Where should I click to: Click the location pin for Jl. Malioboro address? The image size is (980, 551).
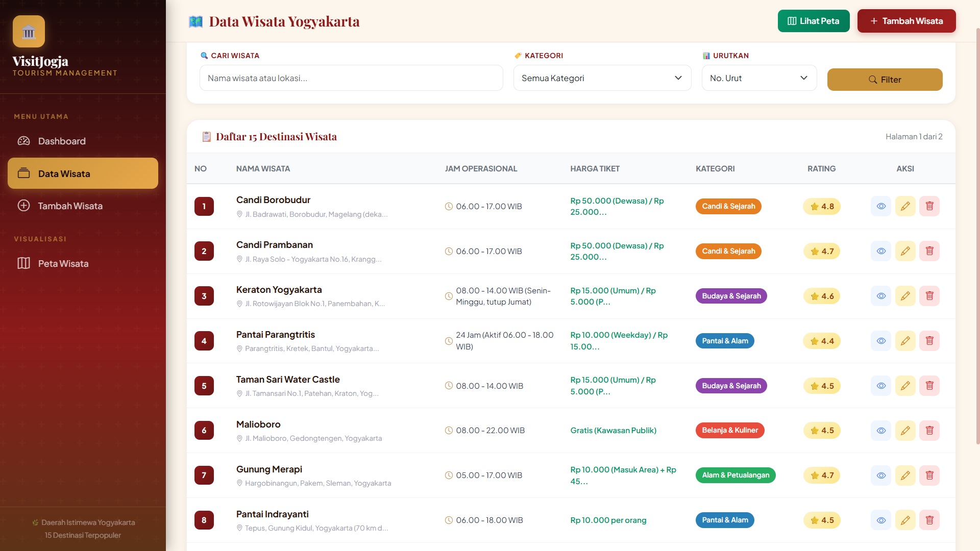[239, 438]
